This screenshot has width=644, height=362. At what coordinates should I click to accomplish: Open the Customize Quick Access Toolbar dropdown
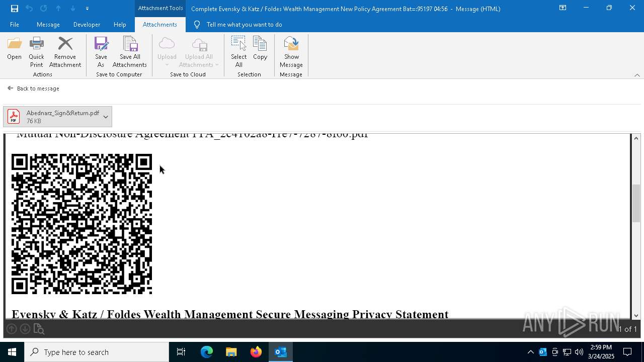click(87, 9)
